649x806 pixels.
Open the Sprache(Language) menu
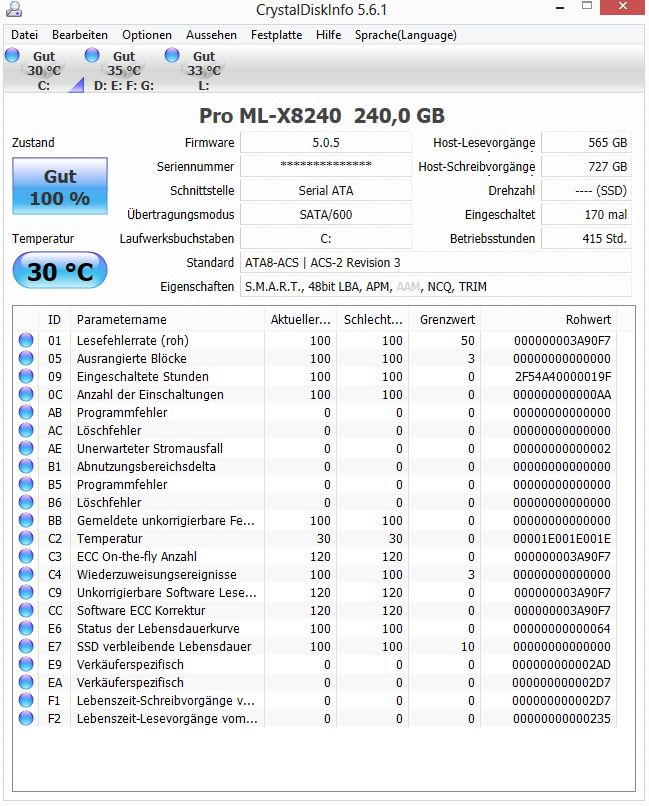coord(405,35)
